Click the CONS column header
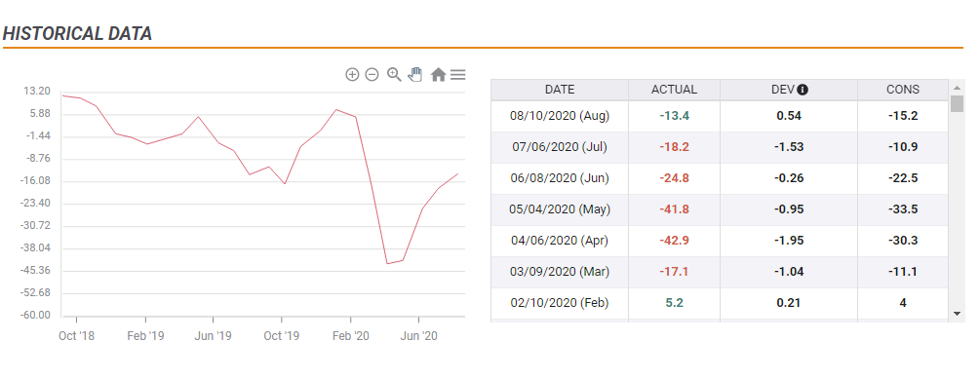The width and height of the screenshot is (980, 379). (903, 90)
